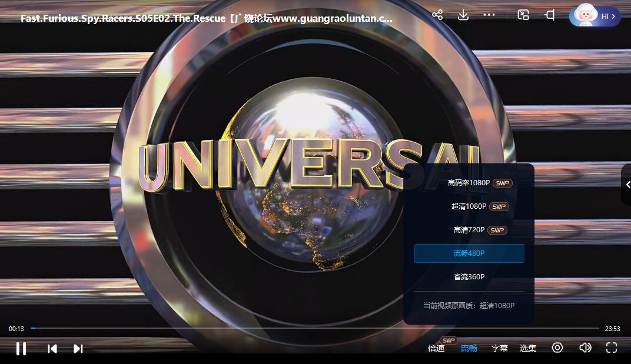Click the SVIP badge next to 高码率1080P
The width and height of the screenshot is (631, 364).
pos(503,183)
